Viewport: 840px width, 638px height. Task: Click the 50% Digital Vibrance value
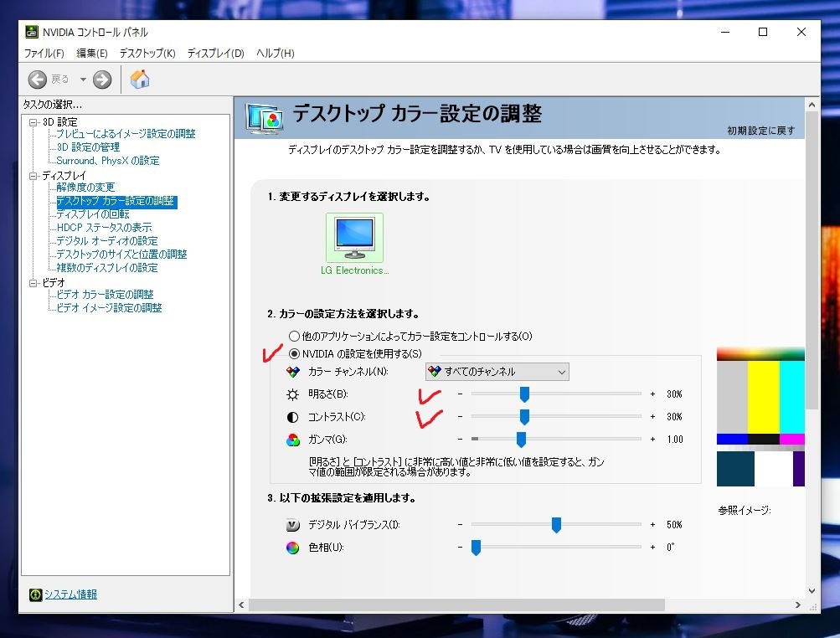(674, 525)
